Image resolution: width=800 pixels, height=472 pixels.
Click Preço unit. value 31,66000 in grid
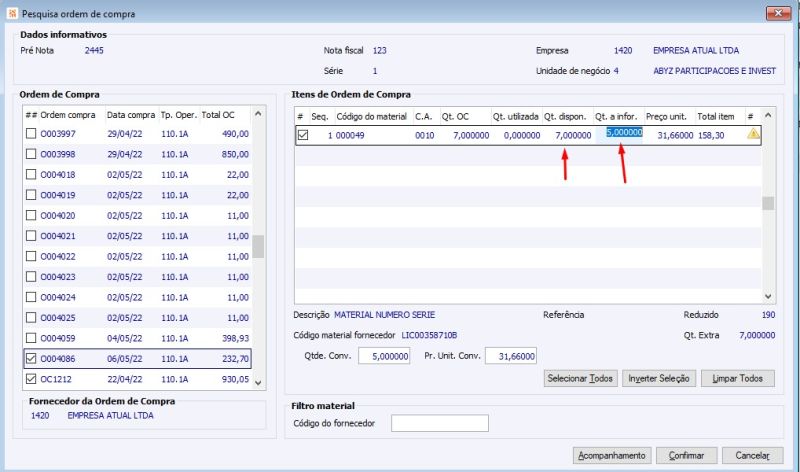[676, 135]
